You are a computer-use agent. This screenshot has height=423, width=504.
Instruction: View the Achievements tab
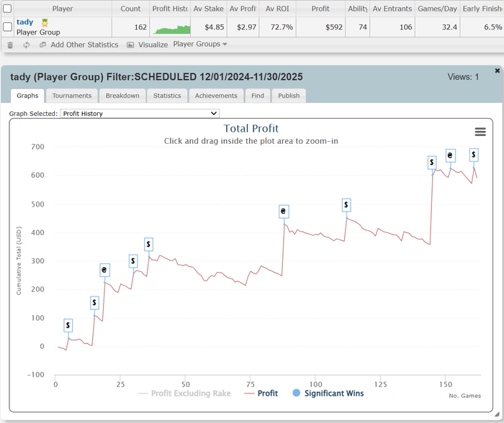coord(216,96)
